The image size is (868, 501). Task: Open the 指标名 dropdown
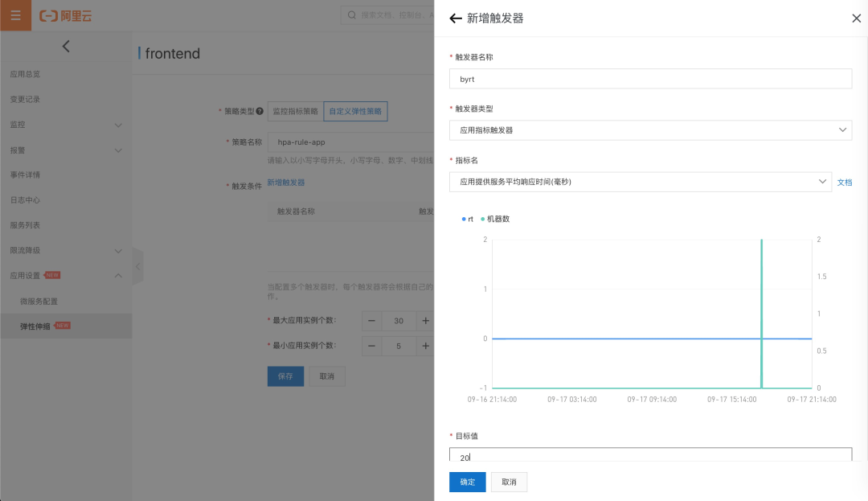pyautogui.click(x=641, y=182)
